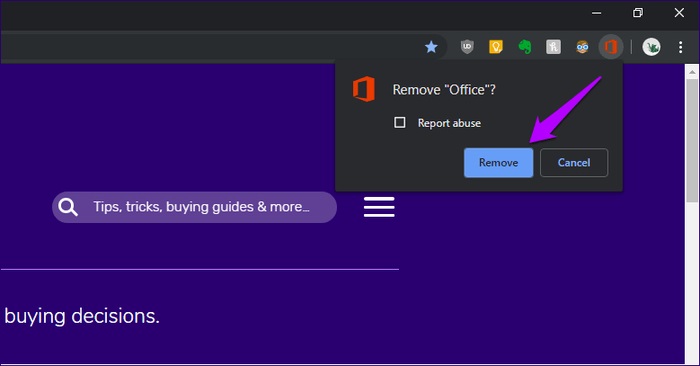Image resolution: width=700 pixels, height=366 pixels.
Task: Cancel the Office removal dialog
Action: click(574, 162)
